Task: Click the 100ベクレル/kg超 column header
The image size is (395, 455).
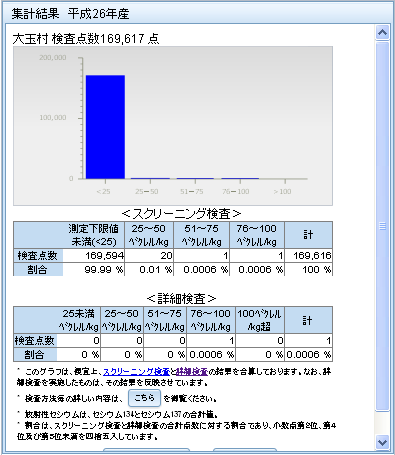Action: [259, 320]
